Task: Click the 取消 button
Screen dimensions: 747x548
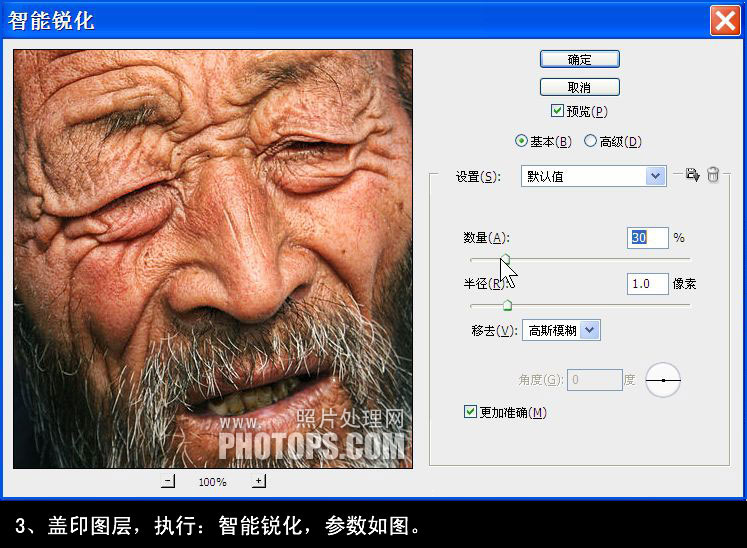Action: 580,87
